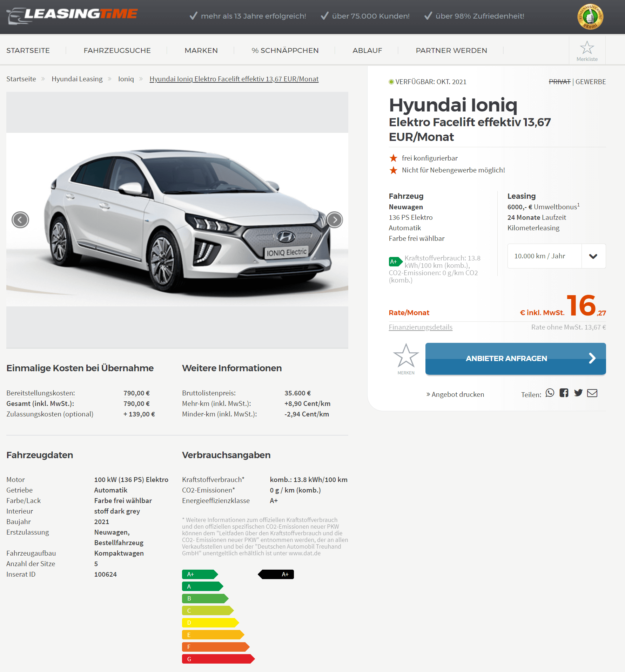Click the Ioniq breadcrumb link
The width and height of the screenshot is (625, 672).
click(126, 79)
